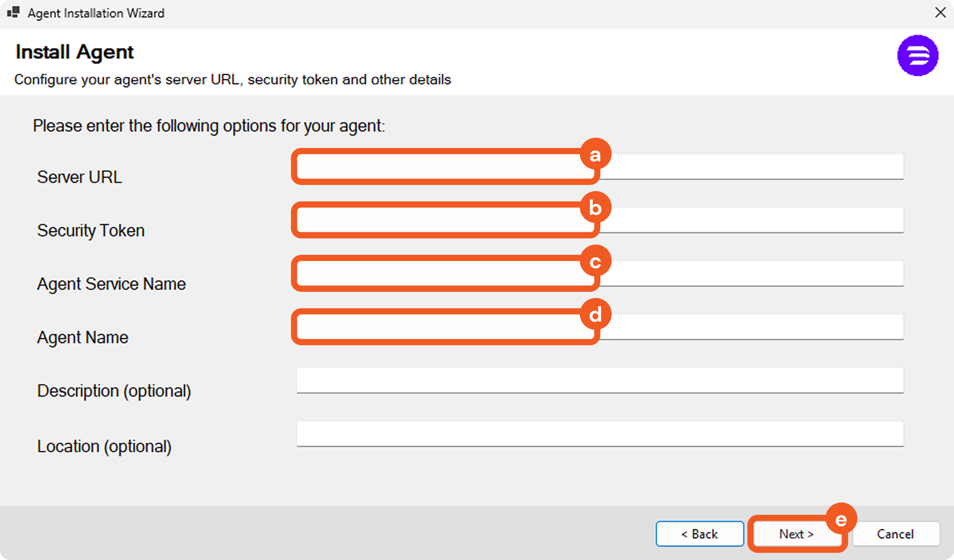This screenshot has height=560, width=954.
Task: Cancel the agent installation
Action: (895, 534)
